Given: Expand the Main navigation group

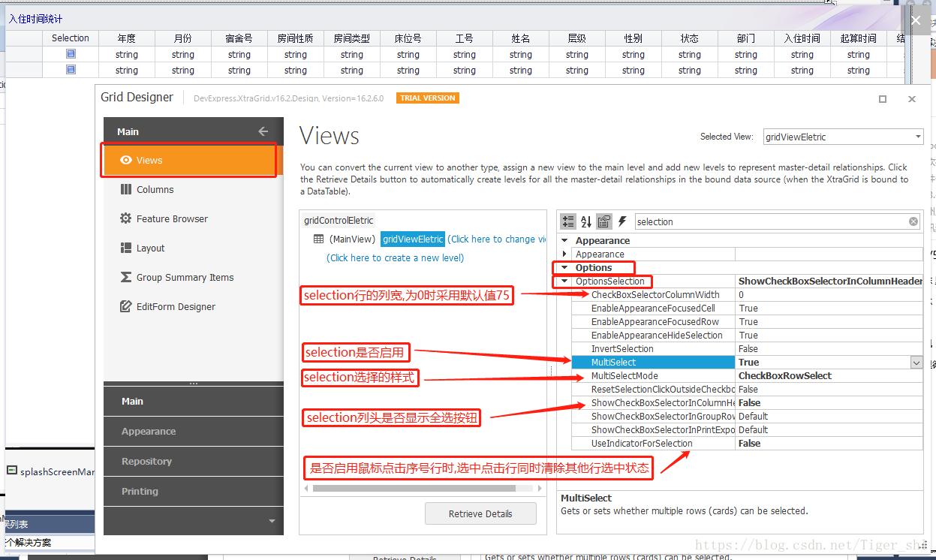Looking at the screenshot, I should point(194,401).
